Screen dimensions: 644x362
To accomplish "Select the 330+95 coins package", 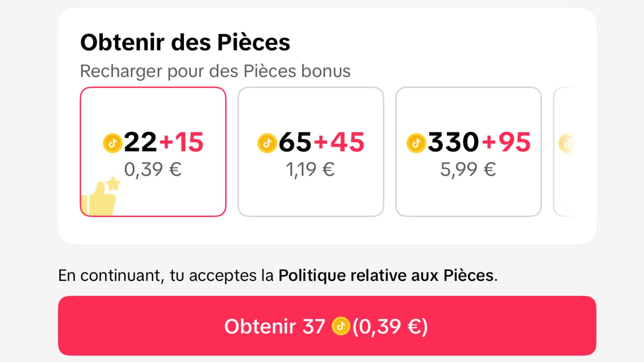I will (469, 152).
